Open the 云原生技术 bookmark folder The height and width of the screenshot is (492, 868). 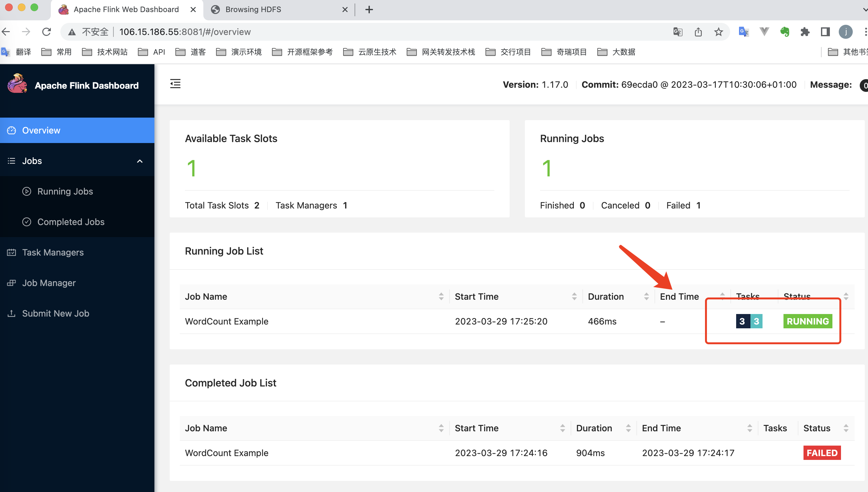coord(370,52)
